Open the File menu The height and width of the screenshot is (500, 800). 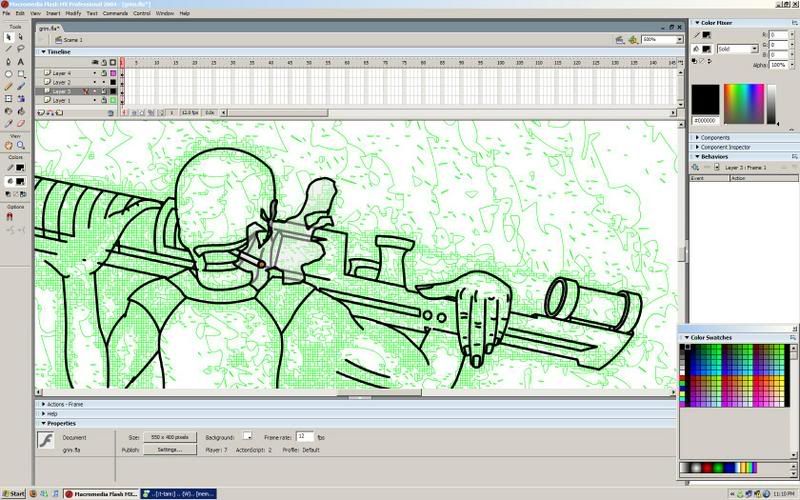(6, 13)
